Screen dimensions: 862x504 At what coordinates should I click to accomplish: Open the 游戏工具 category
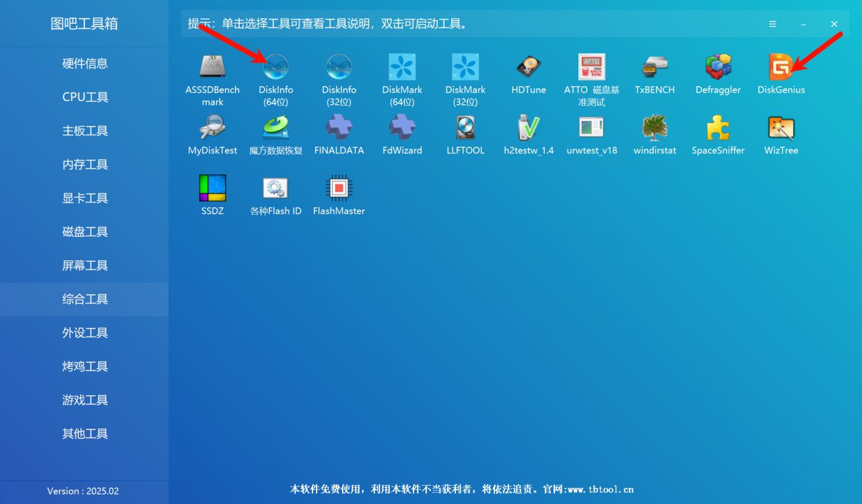[84, 400]
